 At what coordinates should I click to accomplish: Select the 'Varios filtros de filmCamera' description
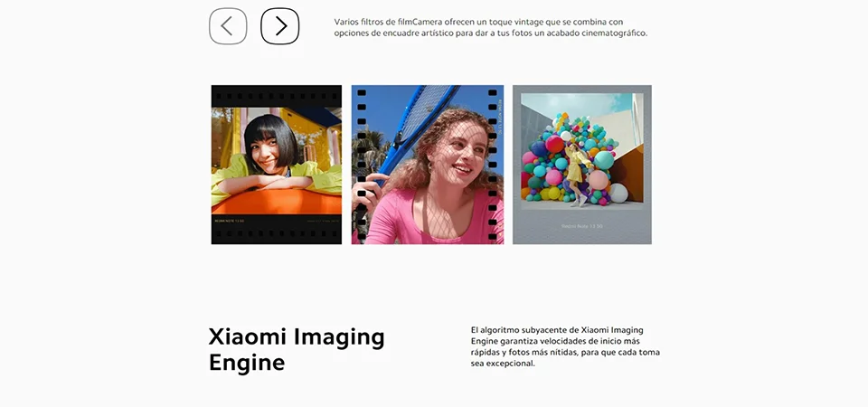(490, 27)
